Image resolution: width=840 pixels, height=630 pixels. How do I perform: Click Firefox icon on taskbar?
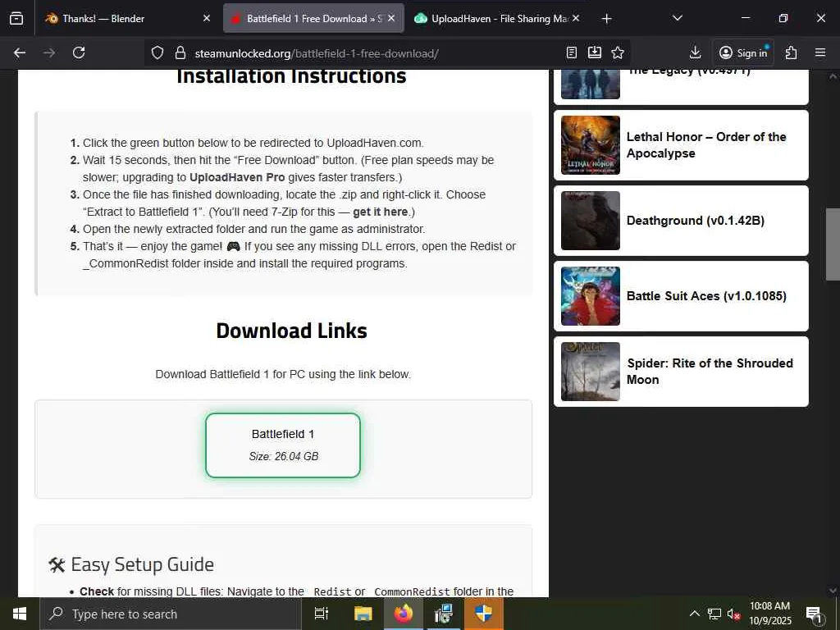pos(404,614)
